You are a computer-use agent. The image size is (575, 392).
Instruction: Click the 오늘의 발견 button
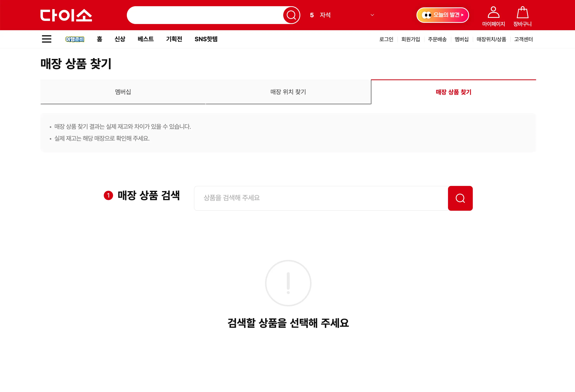tap(443, 15)
